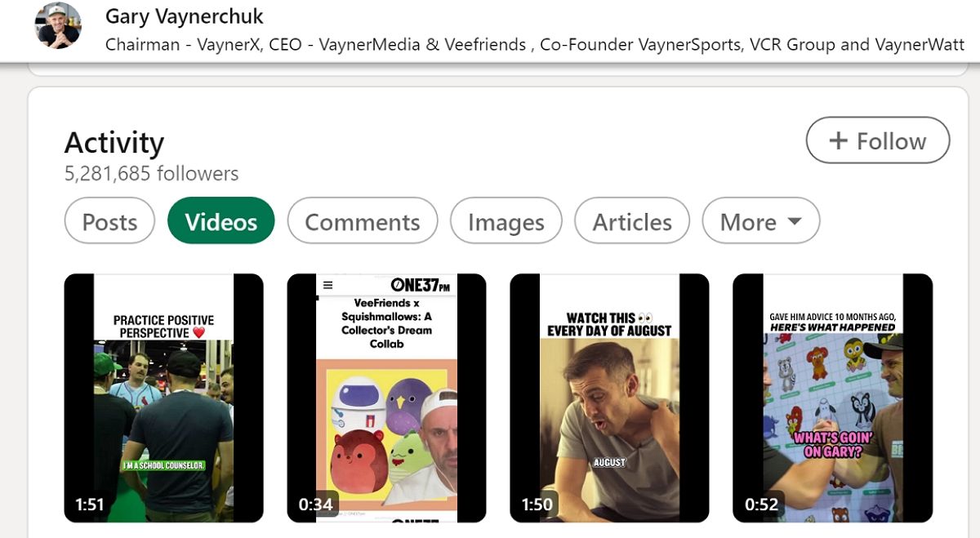This screenshot has width=980, height=538.
Task: Click the Follow button
Action: [x=877, y=140]
